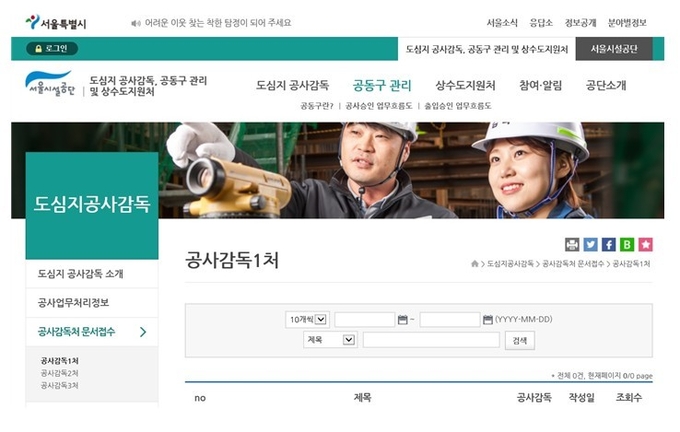
Task: Click the search keyword input field
Action: tap(431, 340)
